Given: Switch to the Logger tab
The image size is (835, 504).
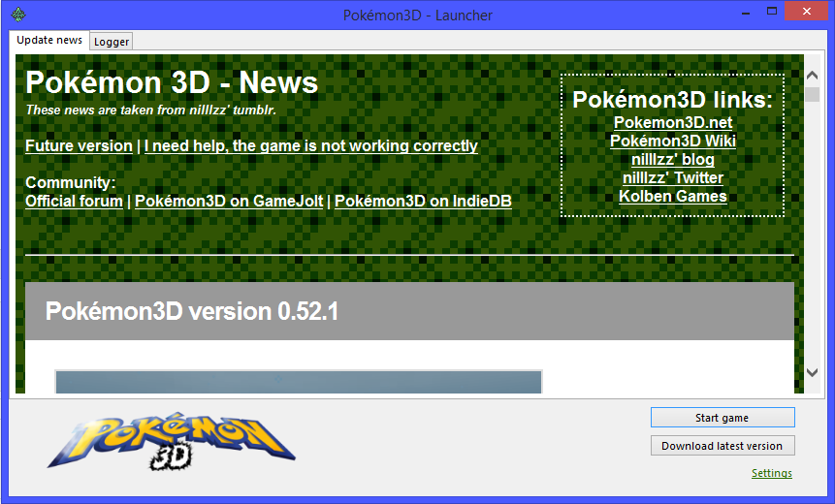Looking at the screenshot, I should pyautogui.click(x=112, y=42).
